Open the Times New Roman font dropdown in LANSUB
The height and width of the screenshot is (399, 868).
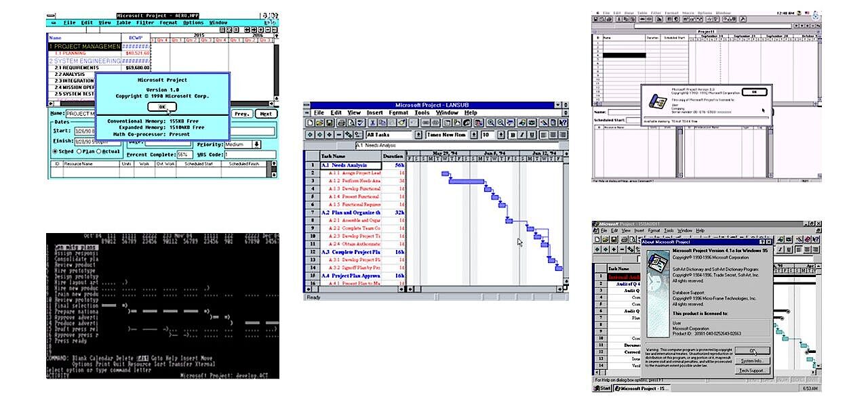click(473, 135)
